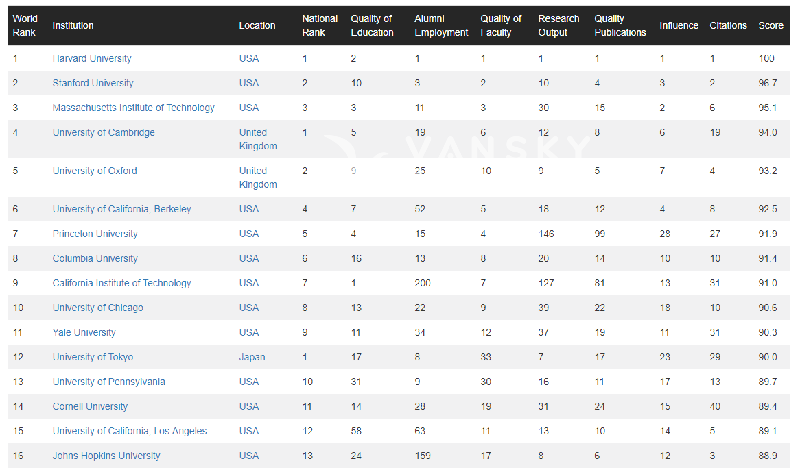Open the University of Tokyo link
The height and width of the screenshot is (474, 800).
(x=93, y=357)
